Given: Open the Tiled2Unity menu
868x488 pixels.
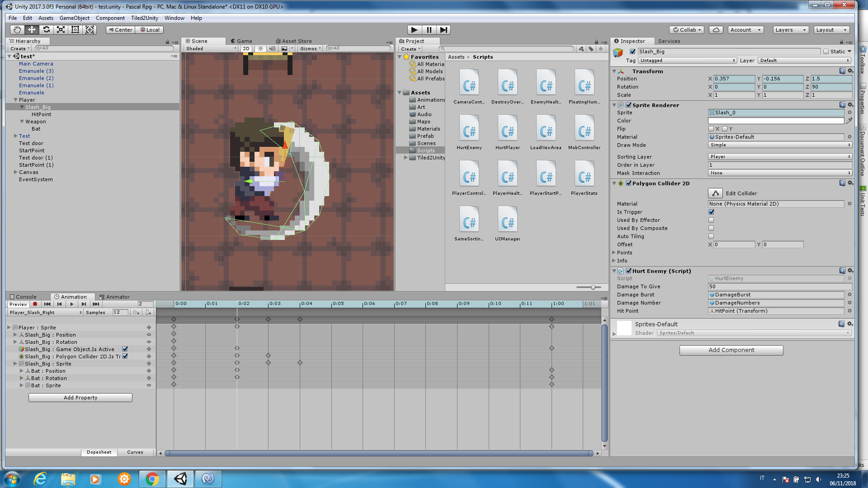Looking at the screenshot, I should 145,18.
